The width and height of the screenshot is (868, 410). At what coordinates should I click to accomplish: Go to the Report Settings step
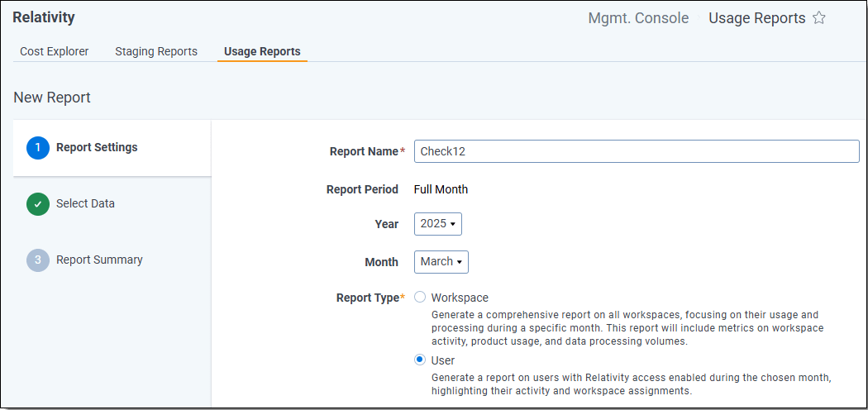click(97, 148)
